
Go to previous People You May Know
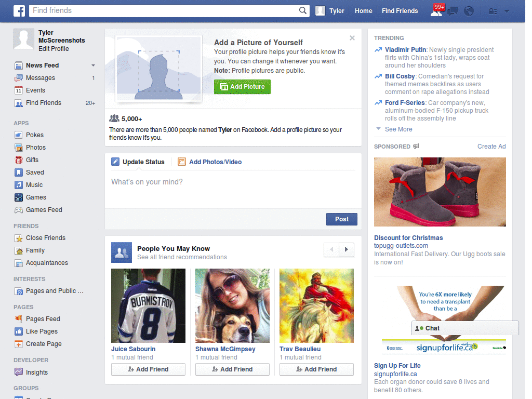(x=331, y=250)
